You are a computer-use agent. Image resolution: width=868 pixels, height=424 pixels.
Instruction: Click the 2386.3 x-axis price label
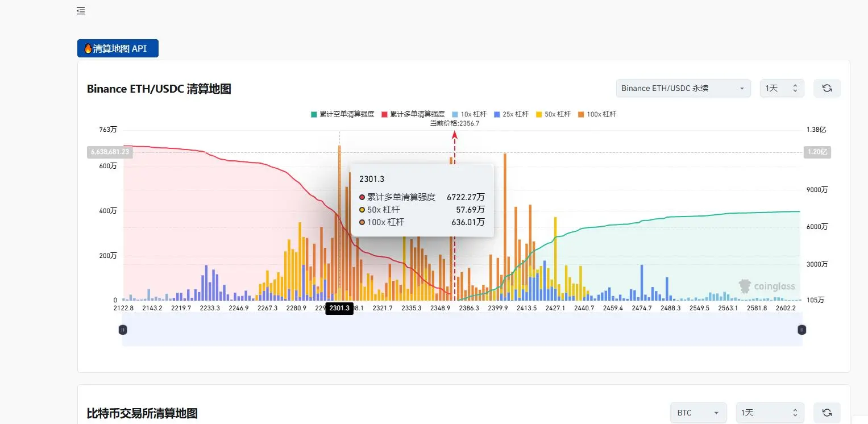[x=469, y=308]
